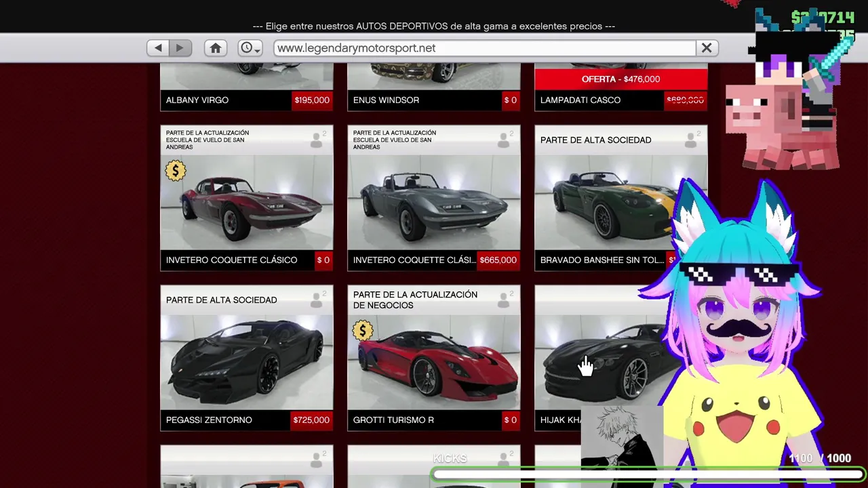Click the gold dollar badge on Coquette Clásico
The width and height of the screenshot is (868, 488).
tap(175, 171)
